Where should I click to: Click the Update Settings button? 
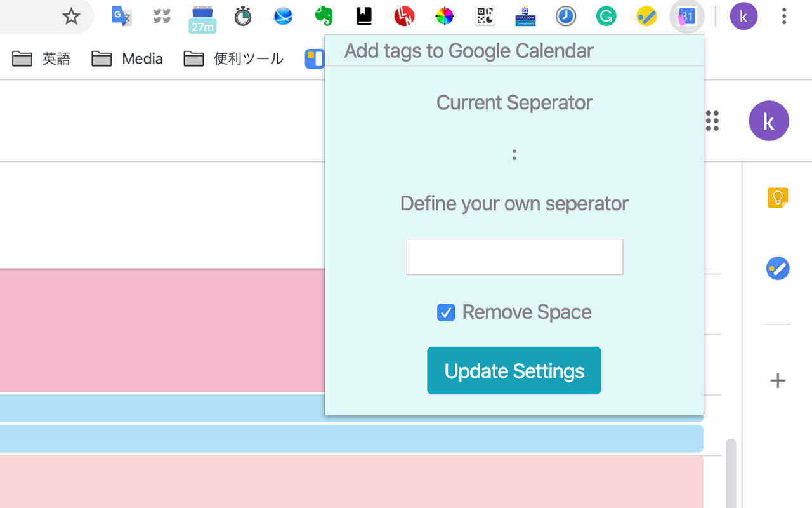(x=514, y=370)
